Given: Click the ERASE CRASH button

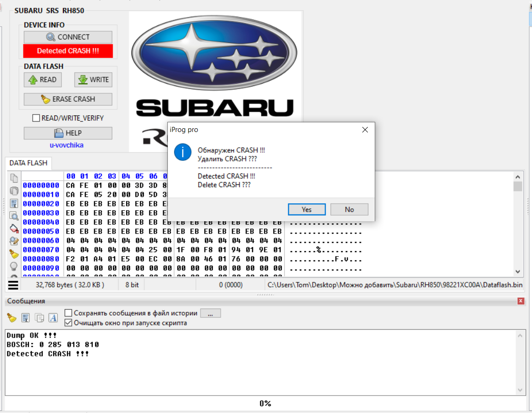Looking at the screenshot, I should tap(68, 99).
